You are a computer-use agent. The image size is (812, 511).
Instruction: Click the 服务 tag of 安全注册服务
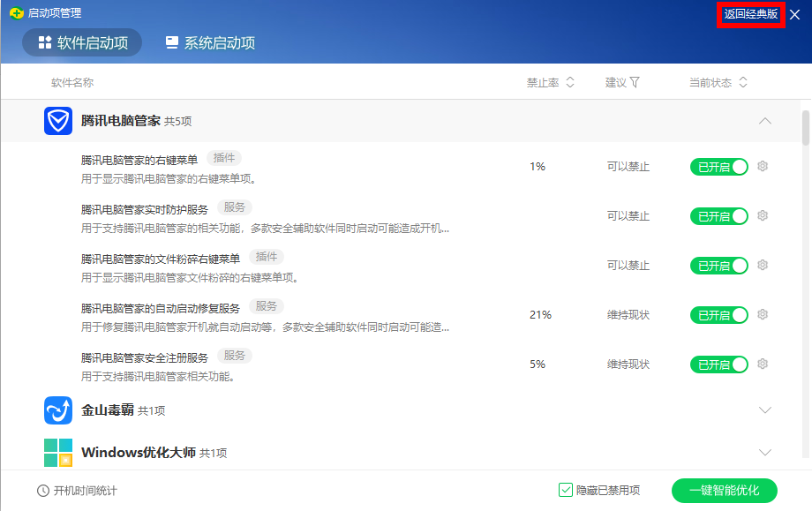coord(235,356)
